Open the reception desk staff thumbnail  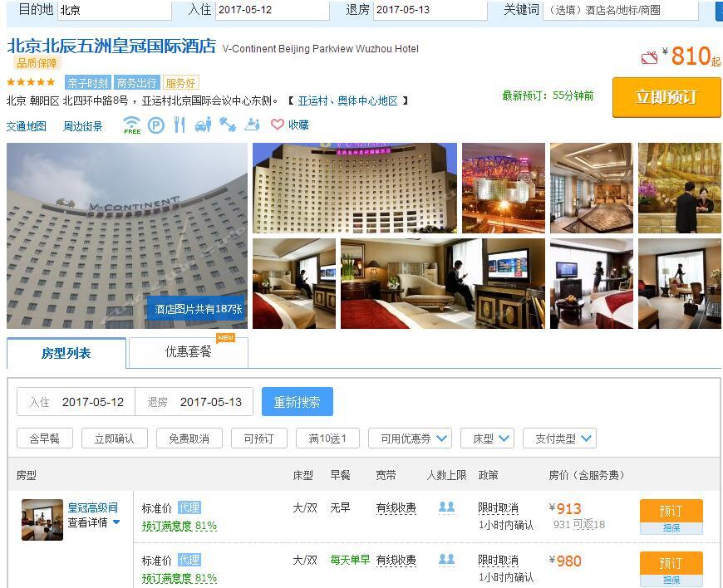coord(680,188)
